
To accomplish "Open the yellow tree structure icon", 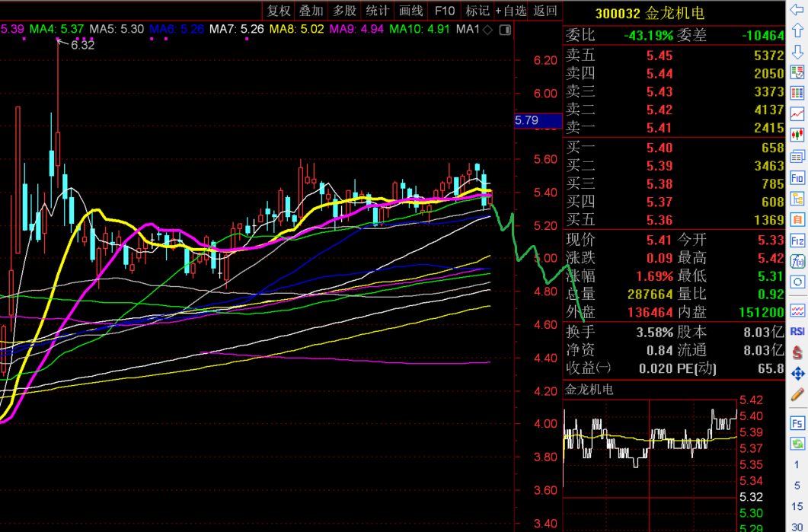I will tap(797, 199).
